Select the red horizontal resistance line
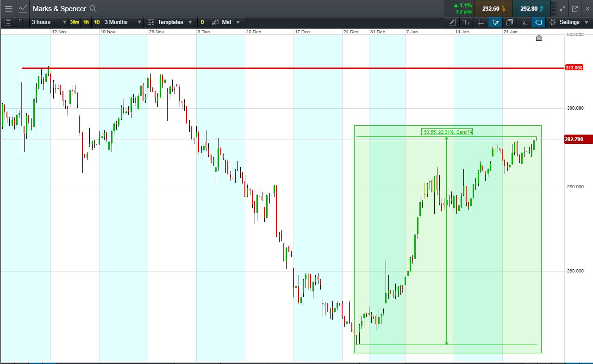Screen dimensions: 593x364 click(x=293, y=68)
